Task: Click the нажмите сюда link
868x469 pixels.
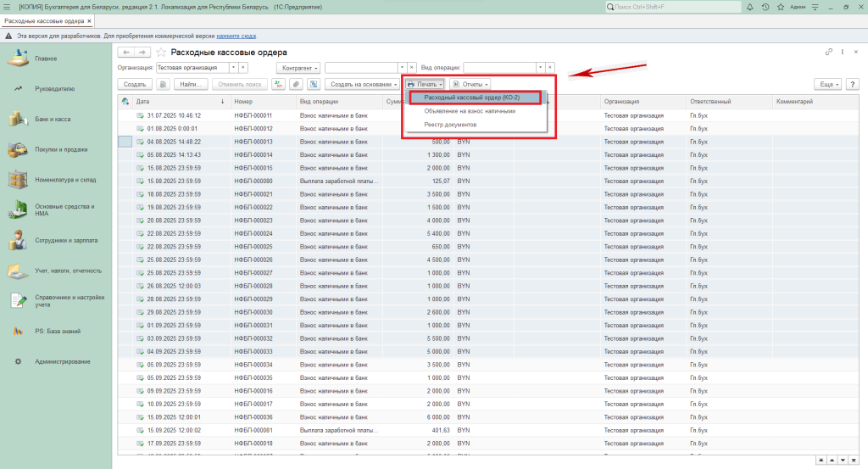Action: pos(235,36)
